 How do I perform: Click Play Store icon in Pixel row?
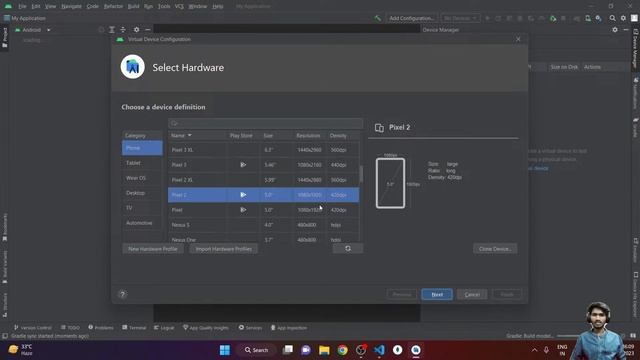coord(243,210)
